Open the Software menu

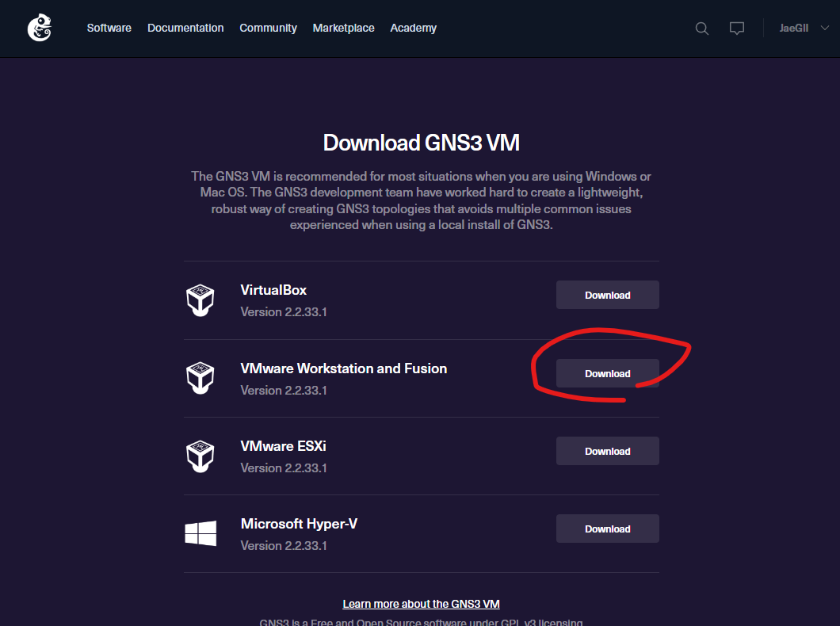[109, 28]
